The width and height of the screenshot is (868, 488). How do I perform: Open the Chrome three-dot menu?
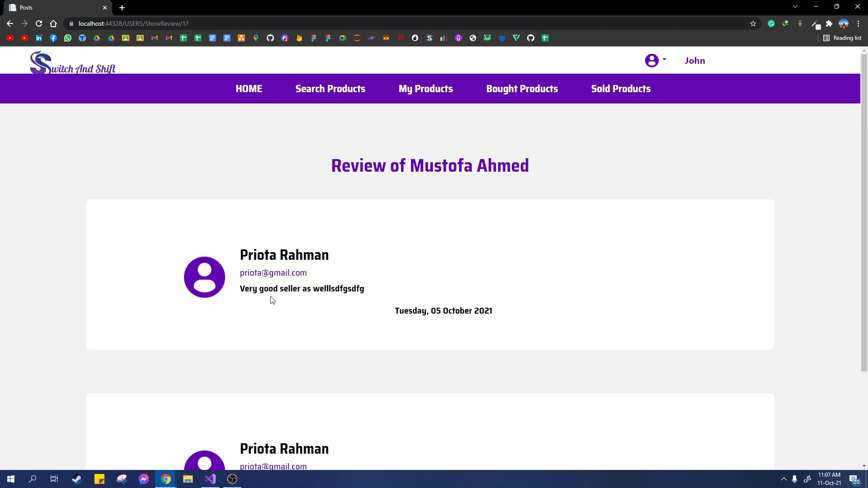point(859,23)
